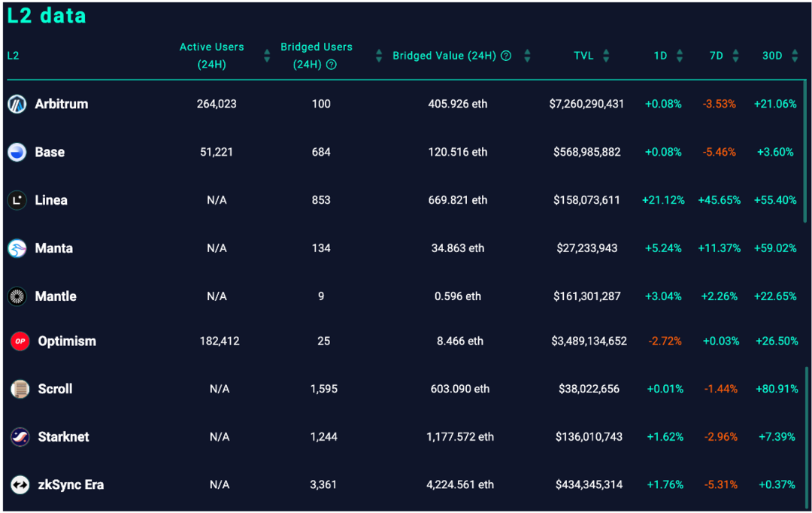Open Bridged Users help tooltip icon

point(332,65)
